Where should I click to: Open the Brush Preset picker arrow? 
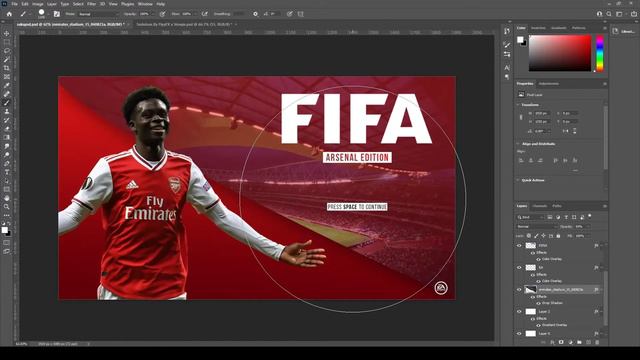(x=48, y=14)
